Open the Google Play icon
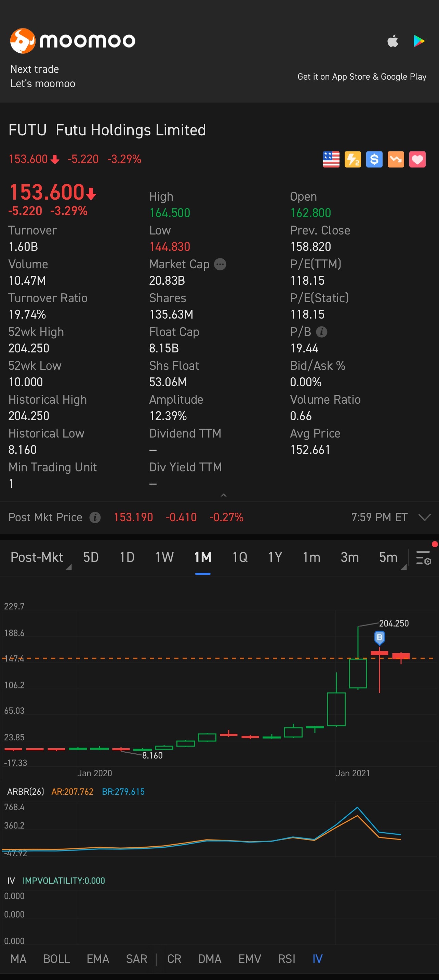The height and width of the screenshot is (980, 439). (x=419, y=41)
